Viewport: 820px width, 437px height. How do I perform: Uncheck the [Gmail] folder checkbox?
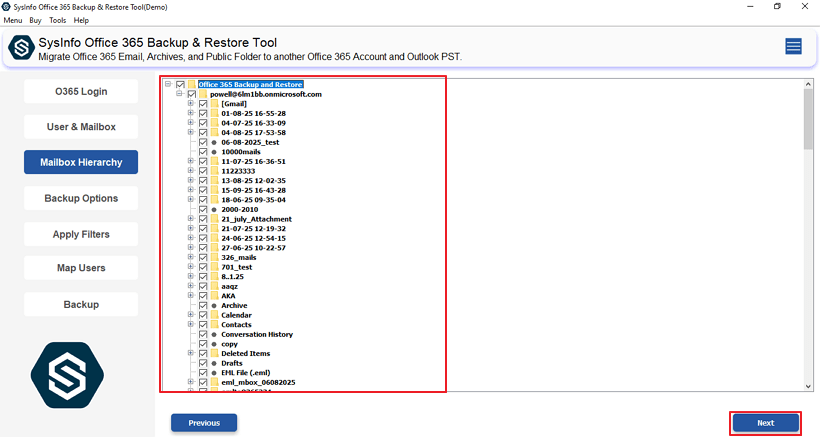203,104
